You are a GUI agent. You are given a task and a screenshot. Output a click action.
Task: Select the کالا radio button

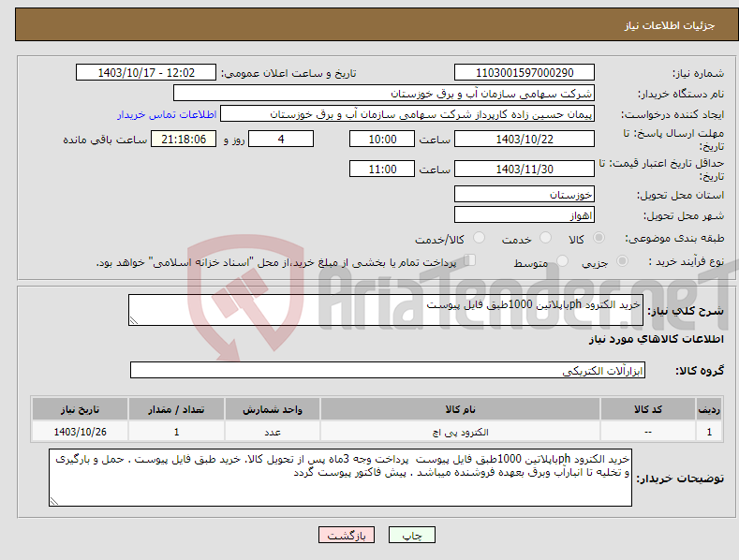pos(599,238)
